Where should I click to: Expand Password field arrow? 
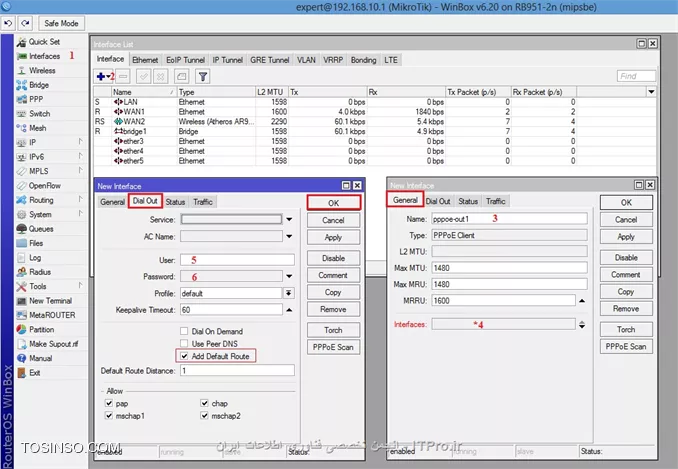coord(289,276)
